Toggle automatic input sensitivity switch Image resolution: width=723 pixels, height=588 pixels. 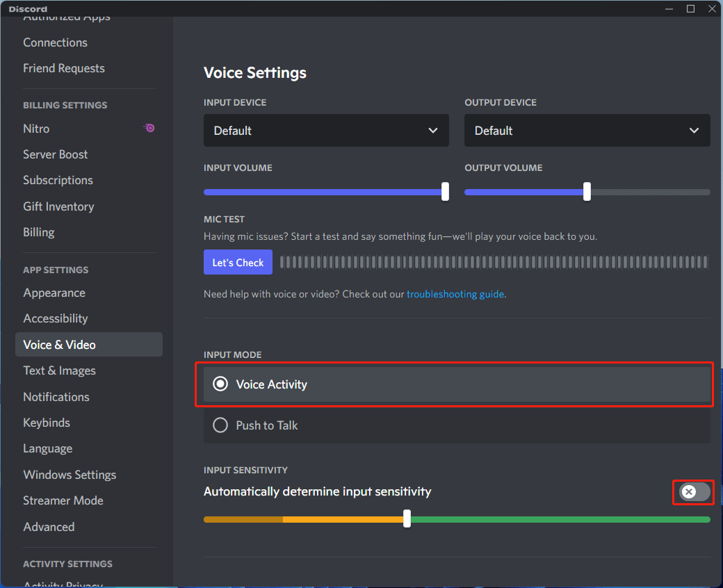click(694, 491)
